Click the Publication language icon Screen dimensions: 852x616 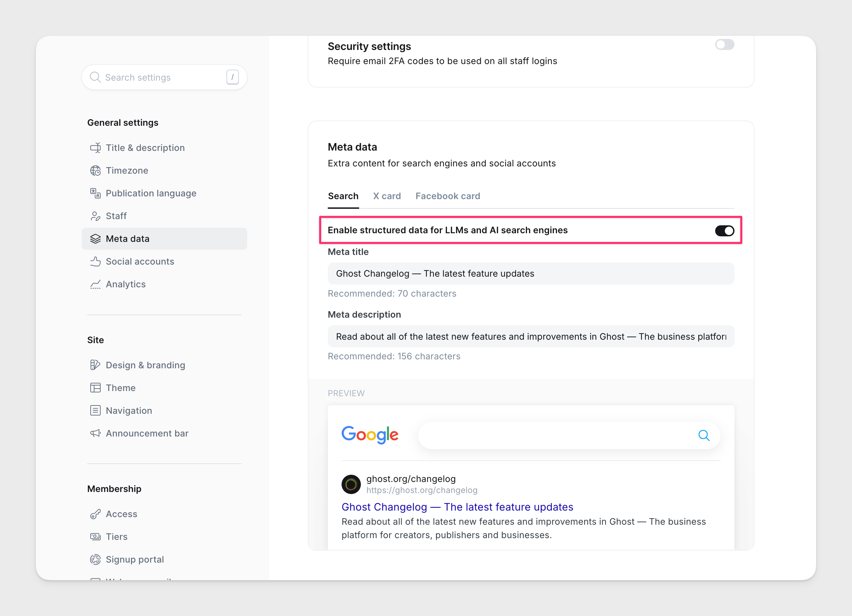[95, 193]
